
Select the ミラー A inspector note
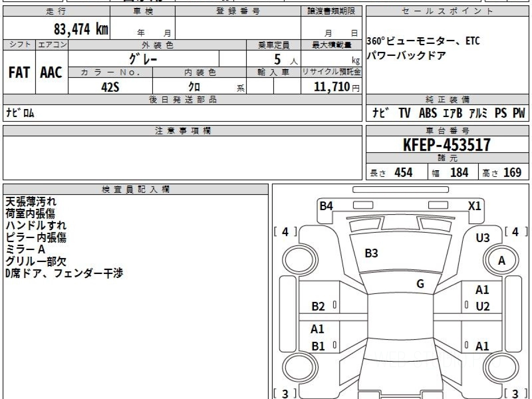pos(25,250)
